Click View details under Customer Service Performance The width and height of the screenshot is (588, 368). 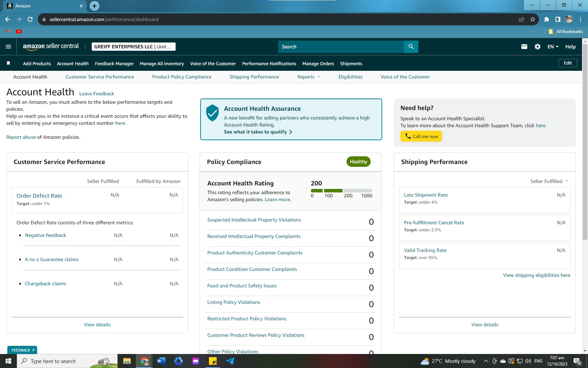pyautogui.click(x=97, y=325)
